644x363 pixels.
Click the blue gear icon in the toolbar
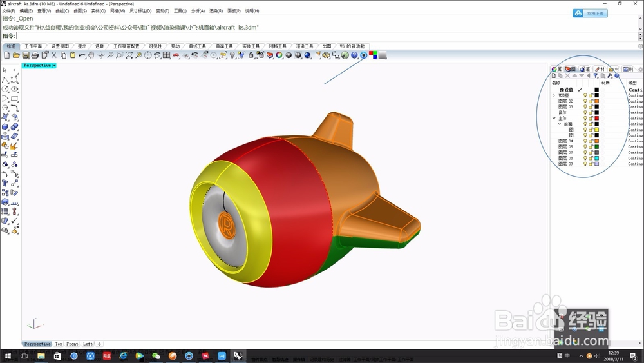tap(364, 55)
